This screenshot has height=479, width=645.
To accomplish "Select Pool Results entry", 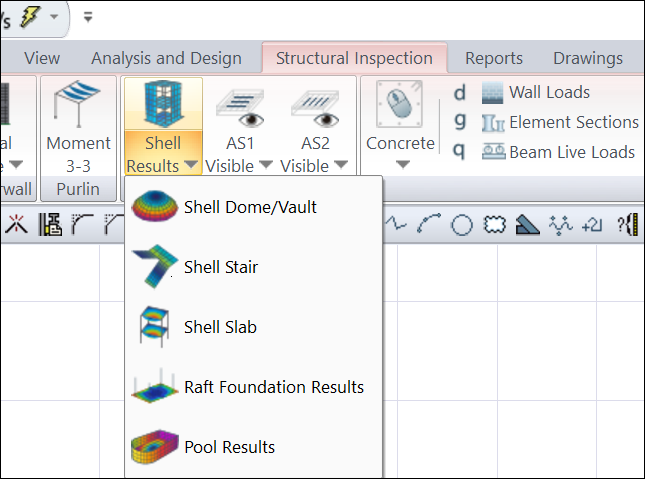I will 229,447.
